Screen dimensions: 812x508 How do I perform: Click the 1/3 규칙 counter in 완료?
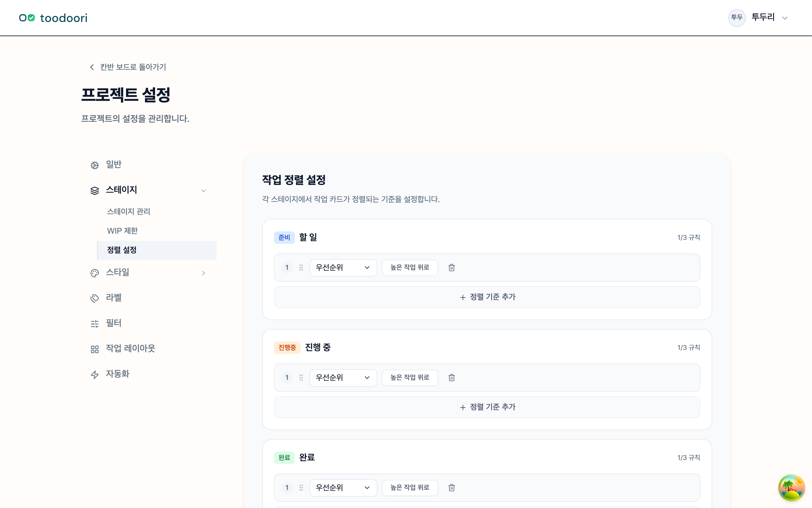click(689, 457)
